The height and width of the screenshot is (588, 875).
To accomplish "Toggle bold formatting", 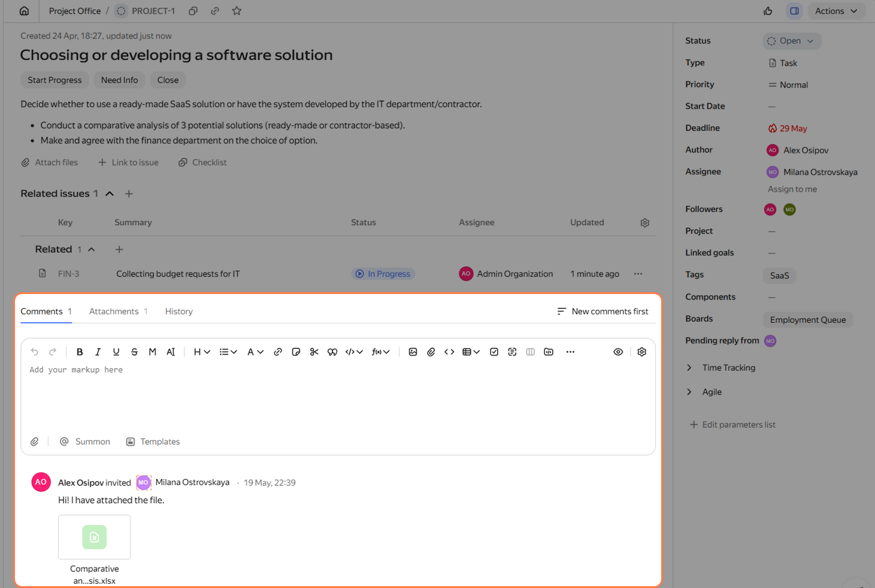I will pos(80,352).
